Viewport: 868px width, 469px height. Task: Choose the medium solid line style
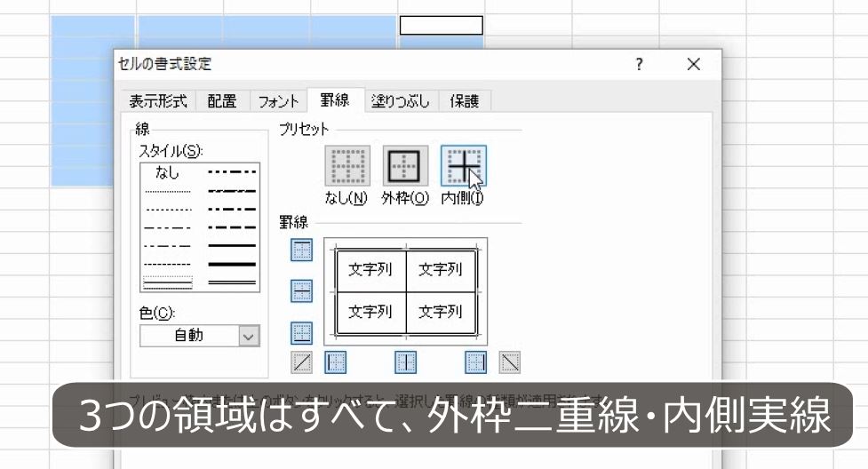[231, 245]
